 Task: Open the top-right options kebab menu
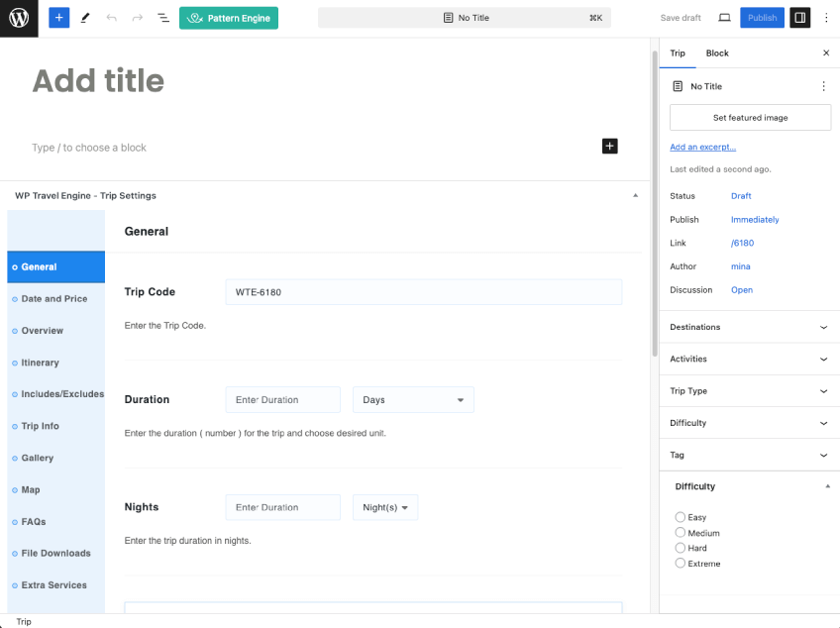click(826, 18)
